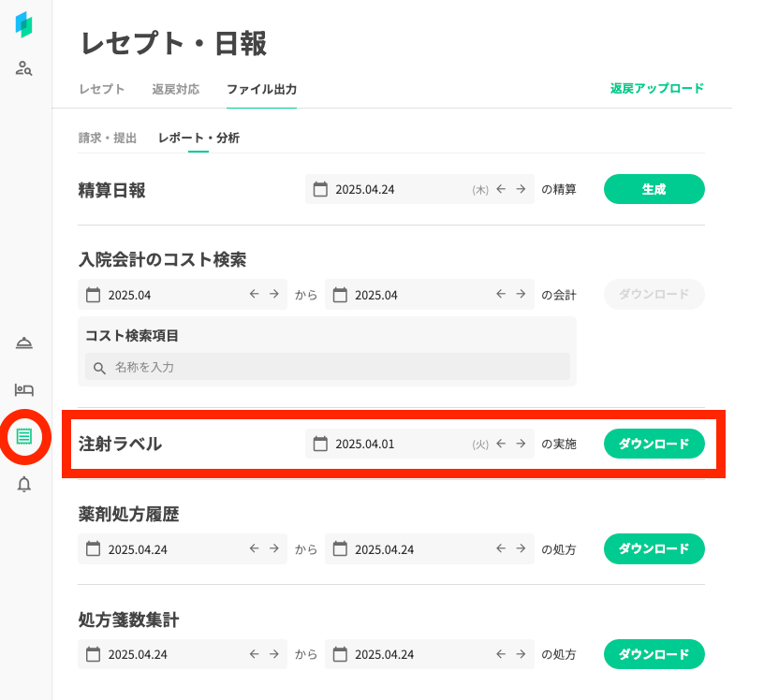
Task: Click the calendar icon in the 精算日報 date field
Action: pyautogui.click(x=320, y=189)
